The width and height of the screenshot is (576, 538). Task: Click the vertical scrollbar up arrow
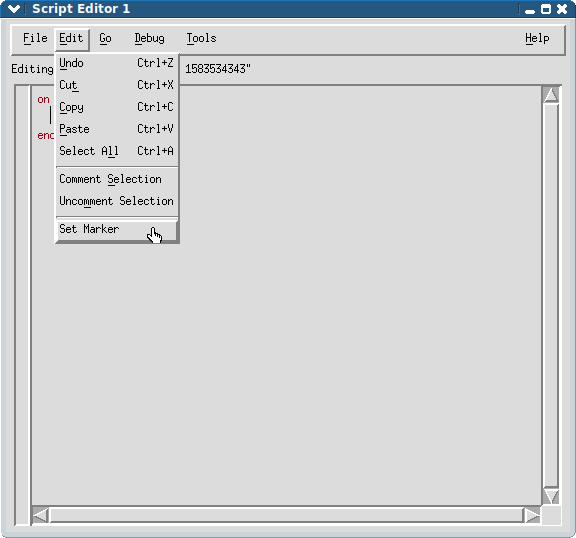(x=551, y=95)
